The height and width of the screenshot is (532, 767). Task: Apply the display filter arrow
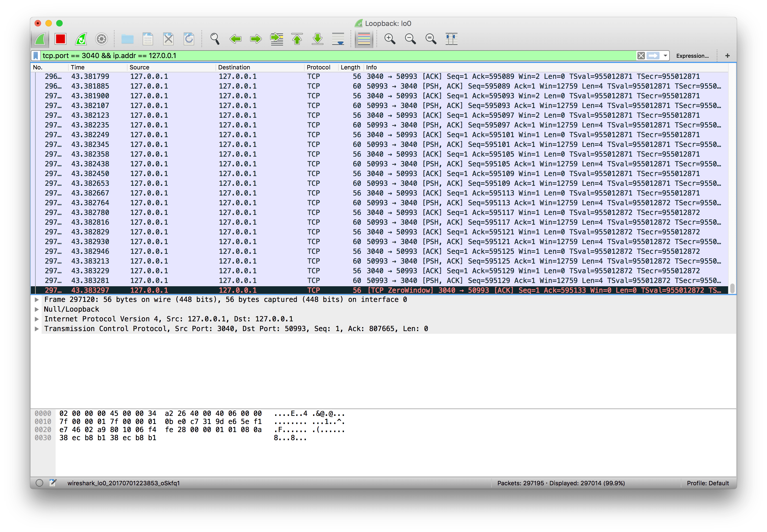tap(653, 56)
